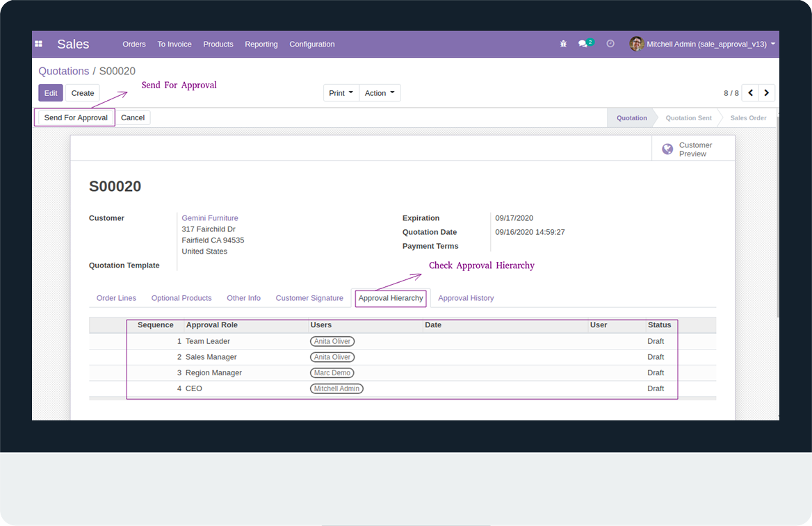Switch to Order Lines tab

coord(116,298)
